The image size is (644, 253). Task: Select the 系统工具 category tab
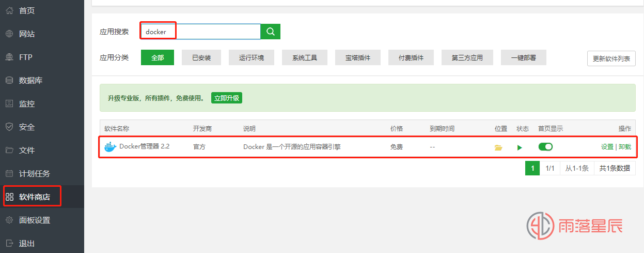coord(305,57)
